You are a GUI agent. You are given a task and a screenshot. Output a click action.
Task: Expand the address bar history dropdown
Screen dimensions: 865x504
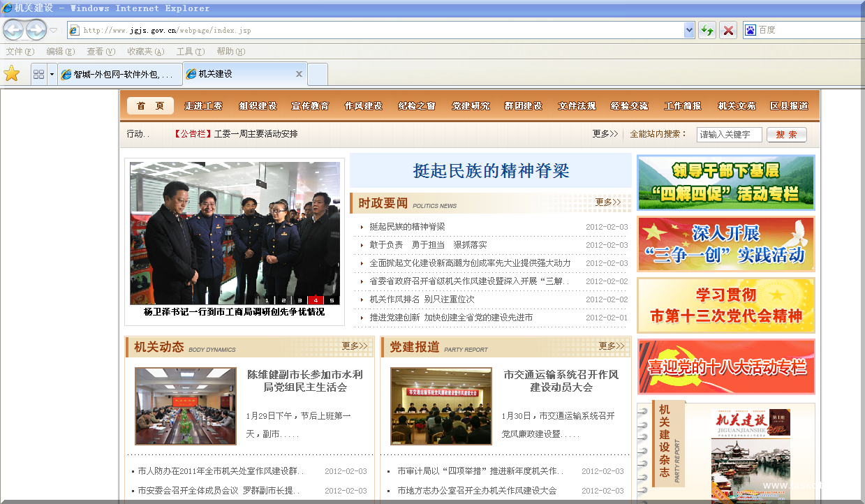click(689, 30)
